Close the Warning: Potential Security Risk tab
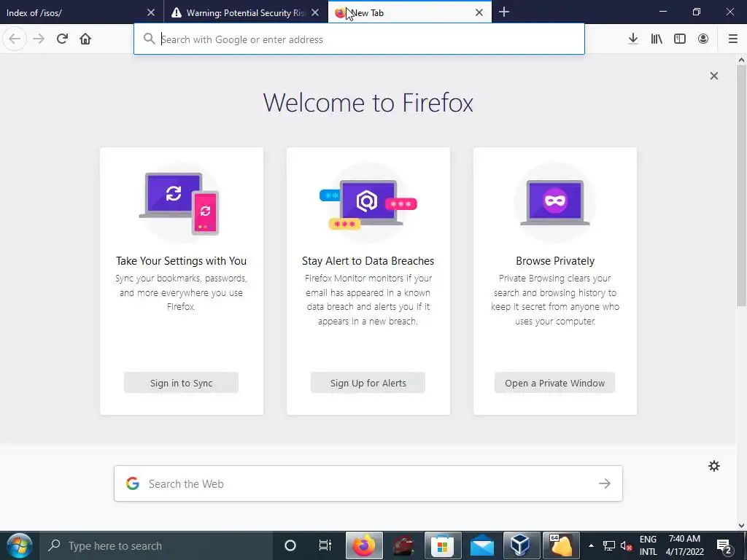Screen dimensions: 747x560 click(x=315, y=12)
